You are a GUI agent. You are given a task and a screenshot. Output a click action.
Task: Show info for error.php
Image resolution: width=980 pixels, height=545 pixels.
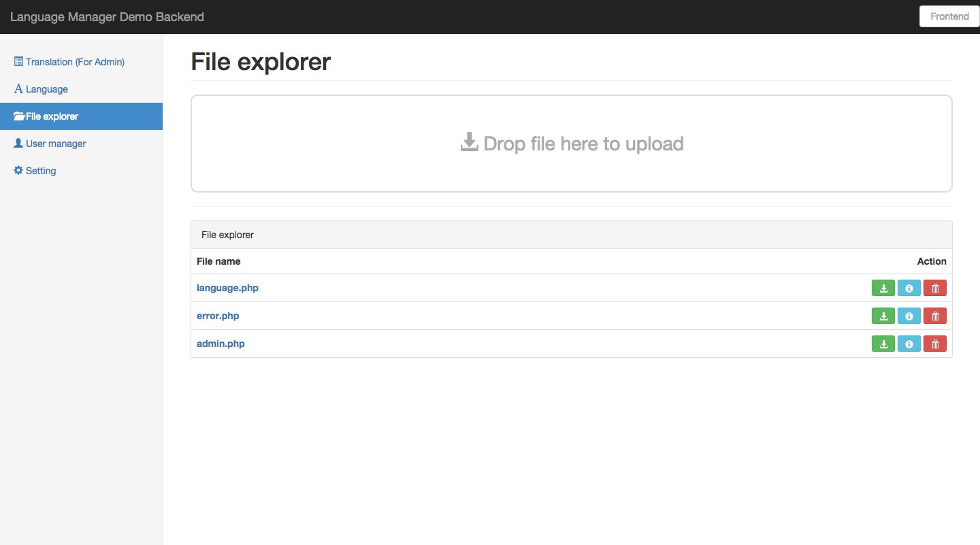click(x=909, y=316)
